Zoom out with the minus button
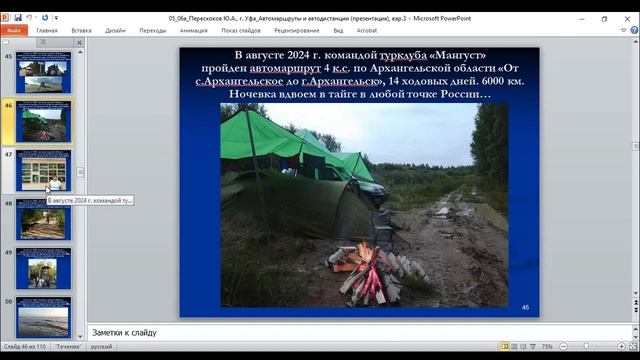Image resolution: width=640 pixels, height=360 pixels. (564, 347)
